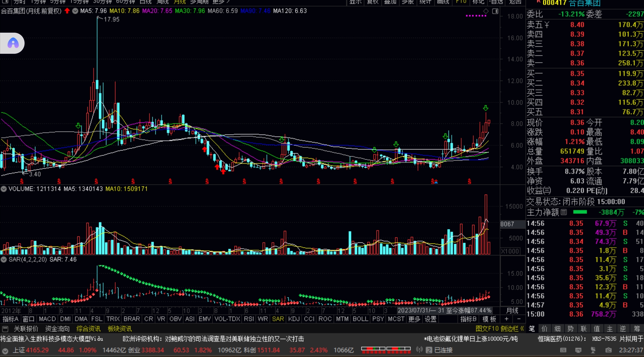Viewport: 644px width, 357px height.
Task: Open the small list icon beside 主力净额
Action: (564, 212)
